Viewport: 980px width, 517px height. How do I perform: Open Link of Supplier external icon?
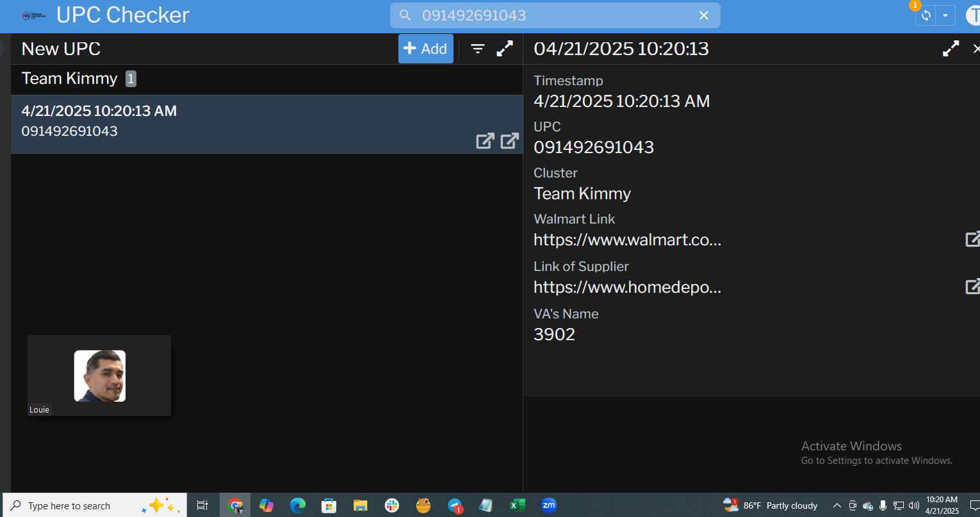(972, 287)
